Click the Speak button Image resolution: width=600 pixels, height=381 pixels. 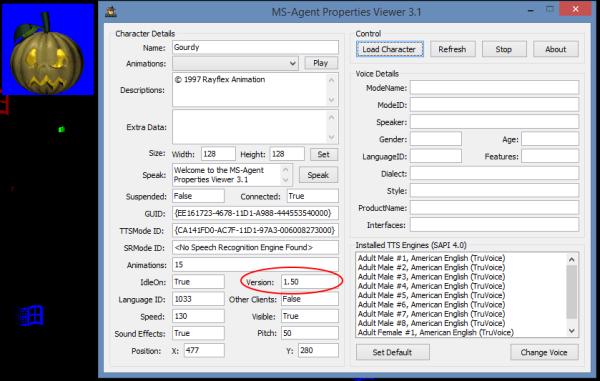coord(318,175)
